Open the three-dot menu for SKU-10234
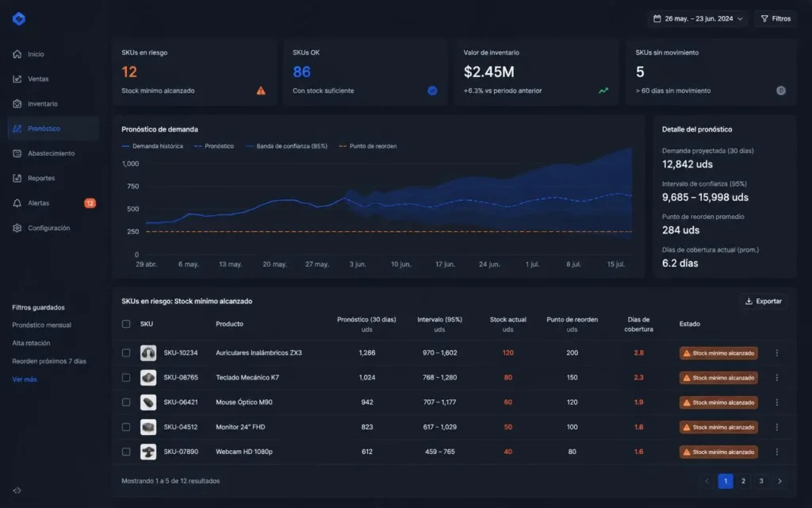The image size is (812, 508). pos(777,353)
